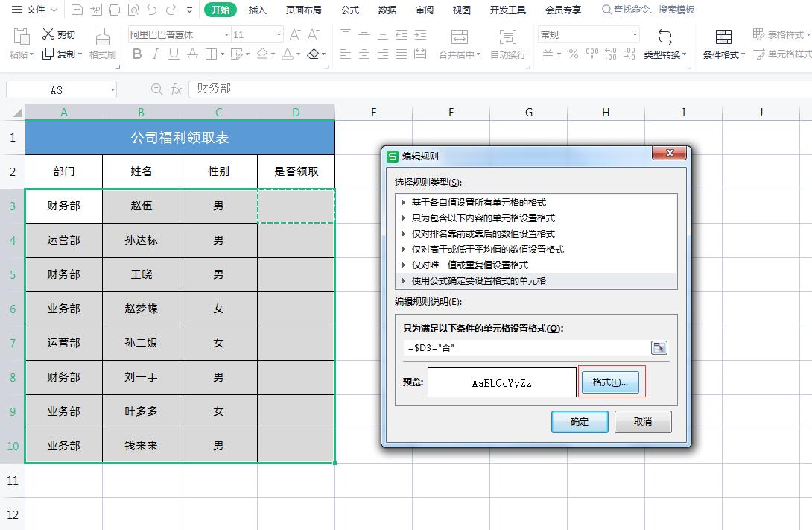Confirm rule with 确定 button

pyautogui.click(x=580, y=422)
